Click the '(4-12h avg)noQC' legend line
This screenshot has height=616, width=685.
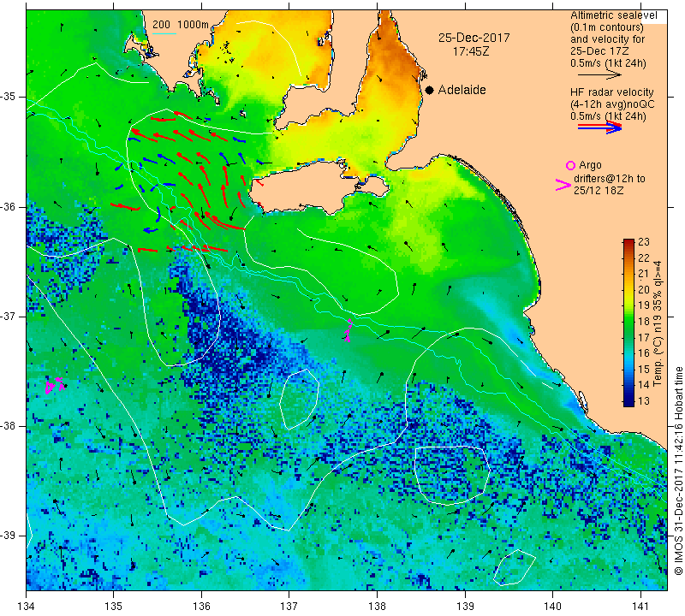coord(612,104)
